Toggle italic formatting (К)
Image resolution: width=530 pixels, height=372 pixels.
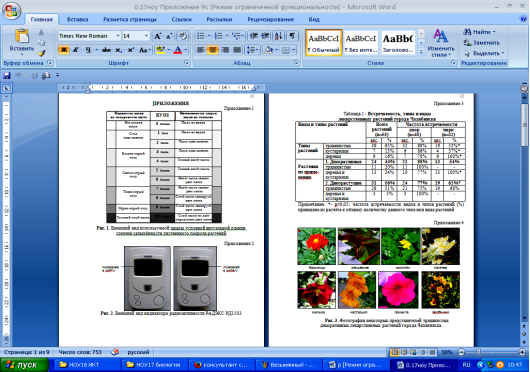click(x=76, y=50)
